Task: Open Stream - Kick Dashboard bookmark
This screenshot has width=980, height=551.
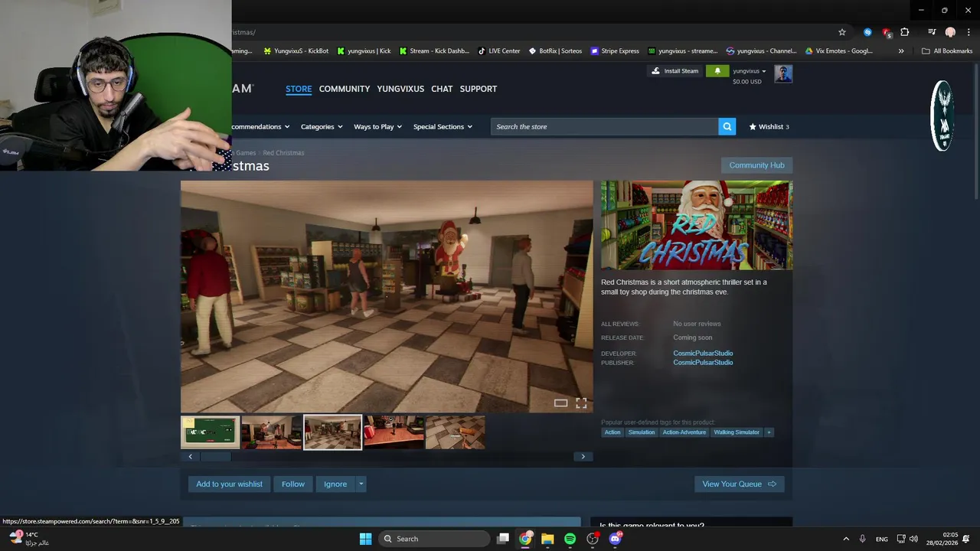Action: pyautogui.click(x=433, y=51)
